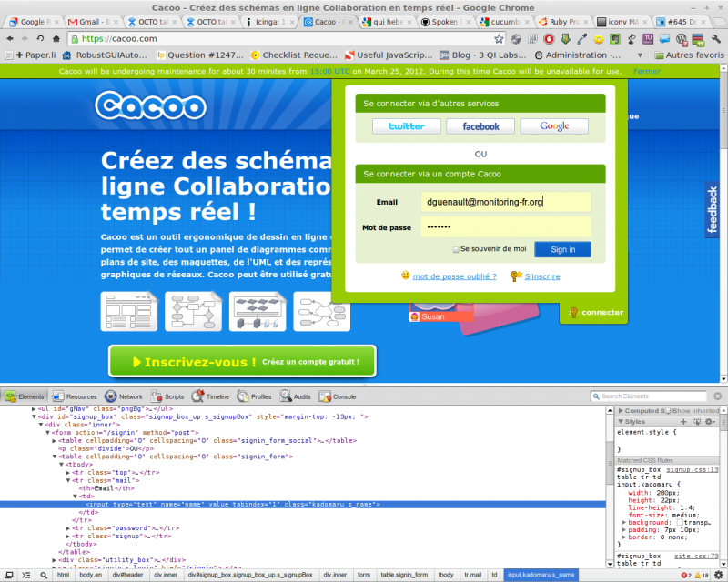The height and width of the screenshot is (582, 728).
Task: Click the Cacoo logo
Action: (151, 106)
